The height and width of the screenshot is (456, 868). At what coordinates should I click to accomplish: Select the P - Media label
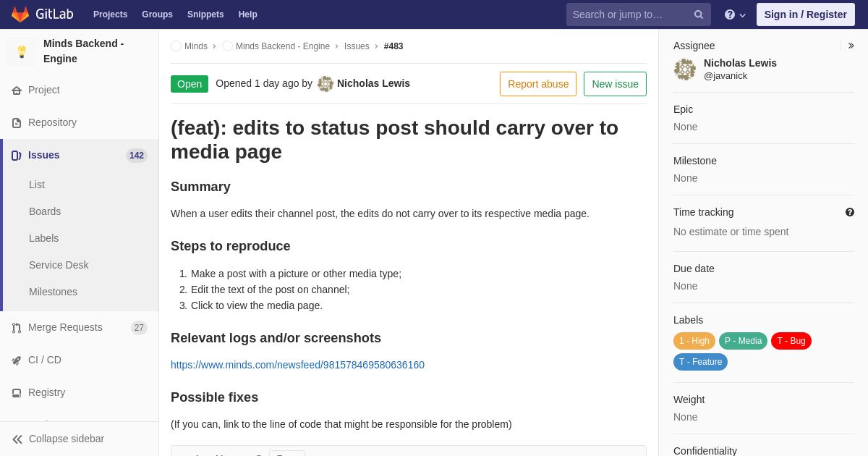[x=743, y=341]
